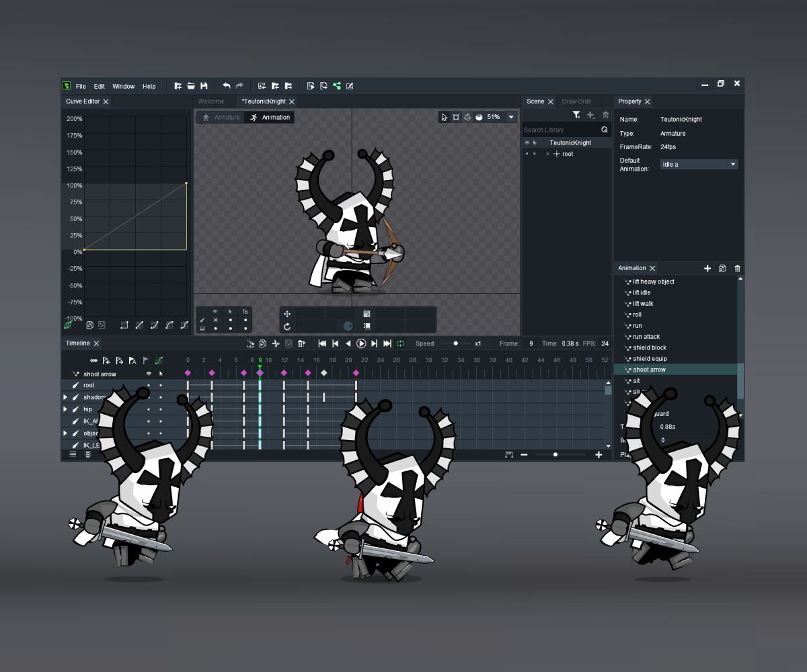Expand the root node in Scene tree
The height and width of the screenshot is (672, 807).
[x=548, y=154]
